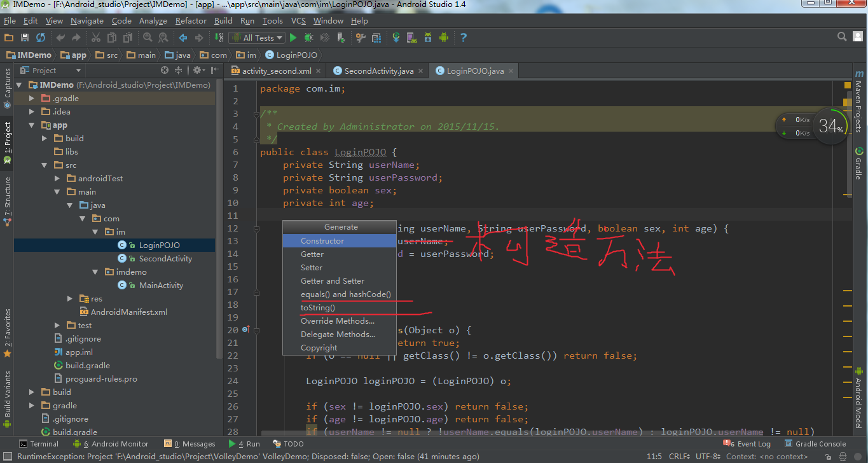The width and height of the screenshot is (868, 463).
Task: Choose equals() and hashCode() in Generate popup
Action: [340, 294]
